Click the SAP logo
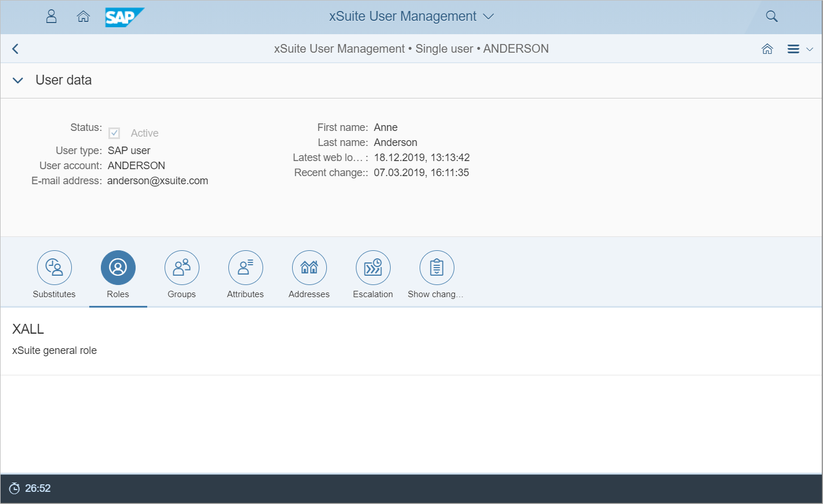The height and width of the screenshot is (504, 823). [123, 17]
